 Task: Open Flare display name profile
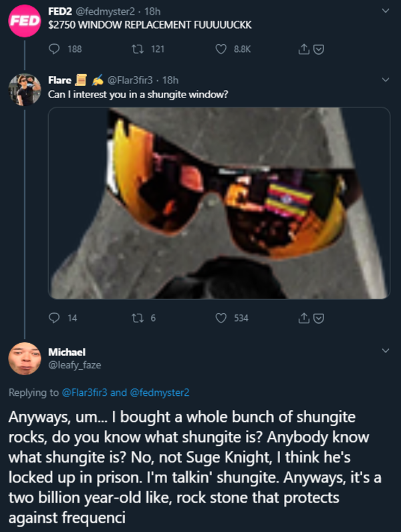pos(60,81)
